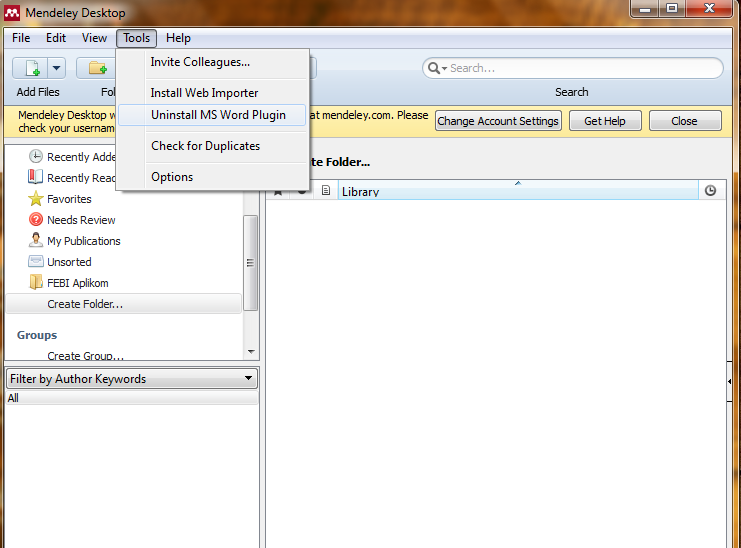Dismiss the notice with Close button

point(684,121)
